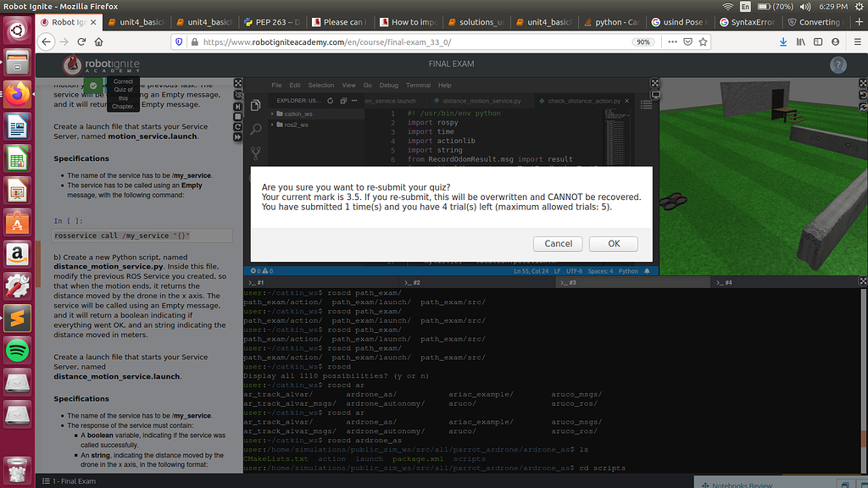Click the Python language indicator in the status bar
The height and width of the screenshot is (488, 868).
[630, 269]
